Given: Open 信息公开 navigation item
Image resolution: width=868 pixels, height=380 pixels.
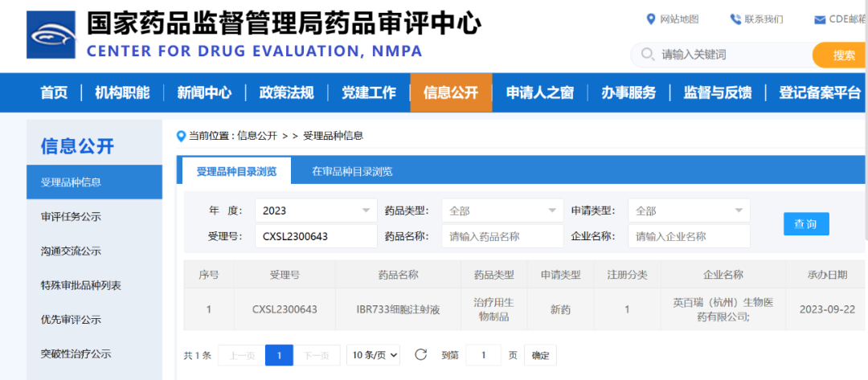Looking at the screenshot, I should pos(451,92).
